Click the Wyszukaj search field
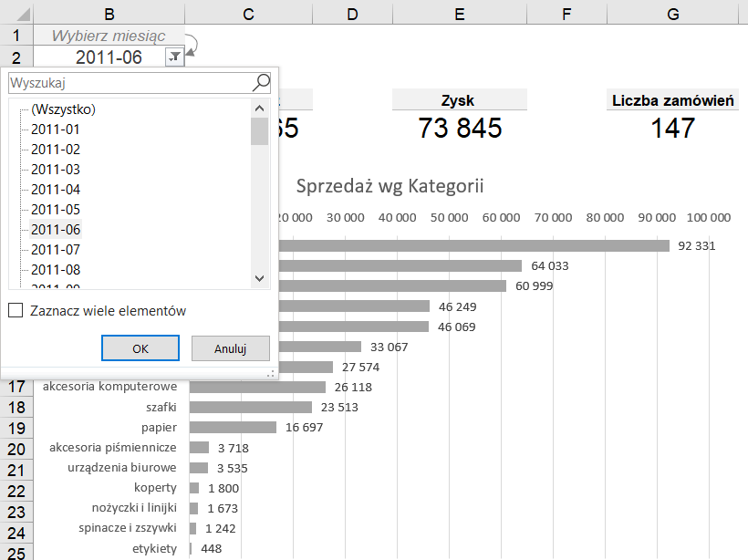This screenshot has width=748, height=560. [x=128, y=83]
